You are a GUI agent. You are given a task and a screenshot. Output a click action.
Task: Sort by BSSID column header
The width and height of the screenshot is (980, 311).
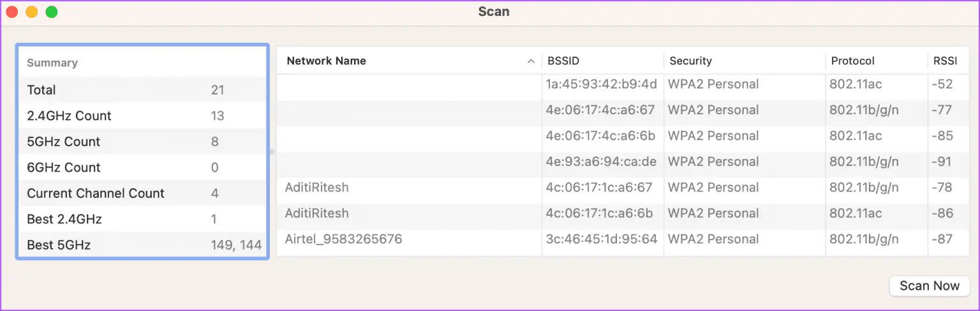(x=602, y=61)
